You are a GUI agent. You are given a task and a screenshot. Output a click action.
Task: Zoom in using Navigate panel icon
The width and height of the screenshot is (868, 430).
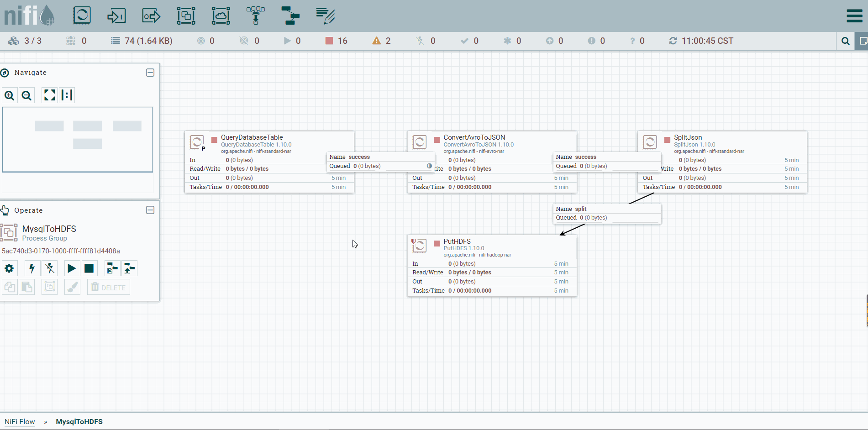pos(10,95)
